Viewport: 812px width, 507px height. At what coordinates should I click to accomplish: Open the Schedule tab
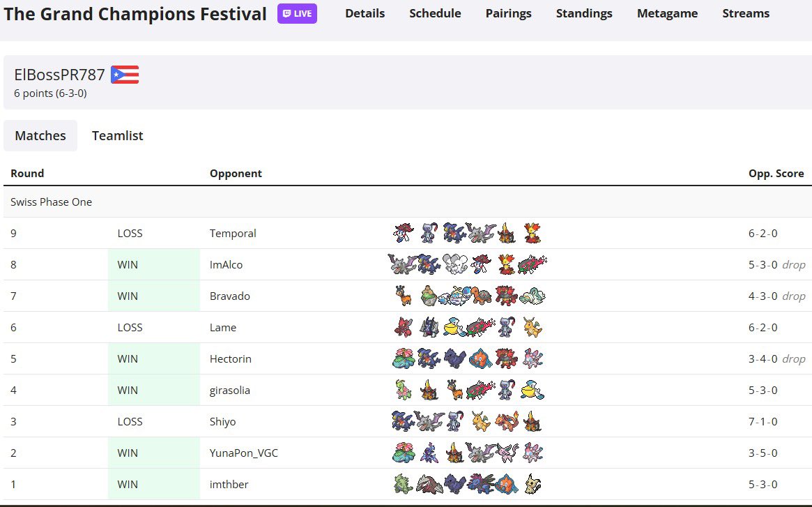tap(435, 13)
